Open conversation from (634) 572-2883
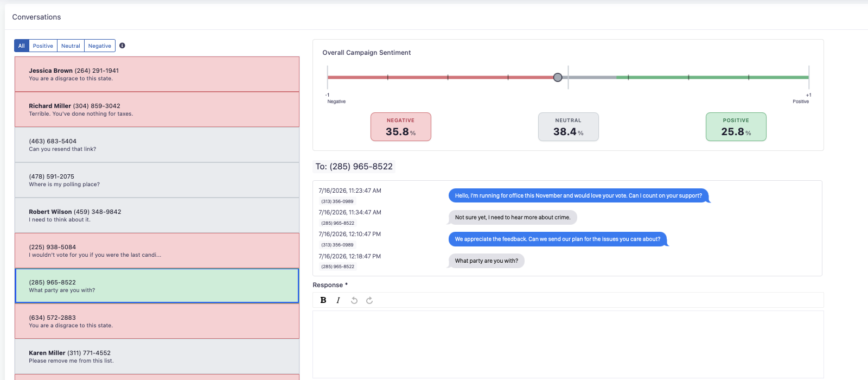 157,321
